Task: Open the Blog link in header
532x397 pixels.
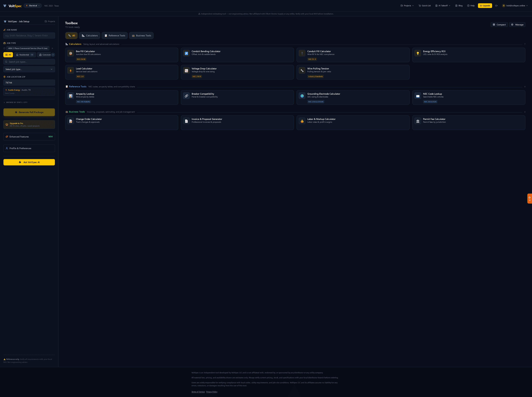Action: pyautogui.click(x=459, y=6)
